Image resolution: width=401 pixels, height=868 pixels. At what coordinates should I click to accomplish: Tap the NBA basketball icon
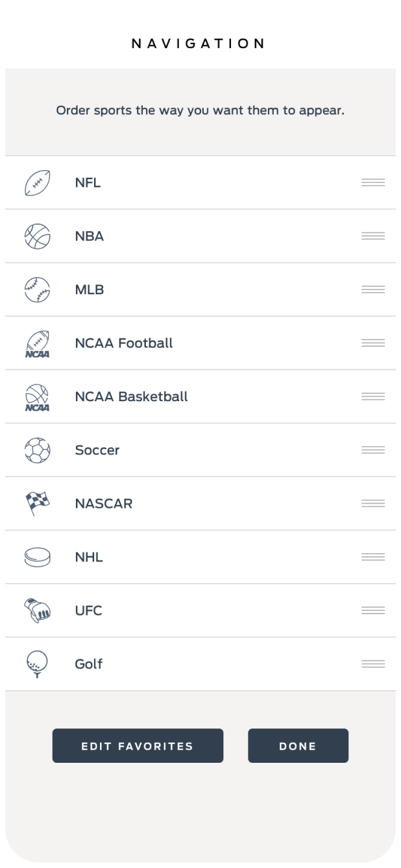[x=37, y=236]
